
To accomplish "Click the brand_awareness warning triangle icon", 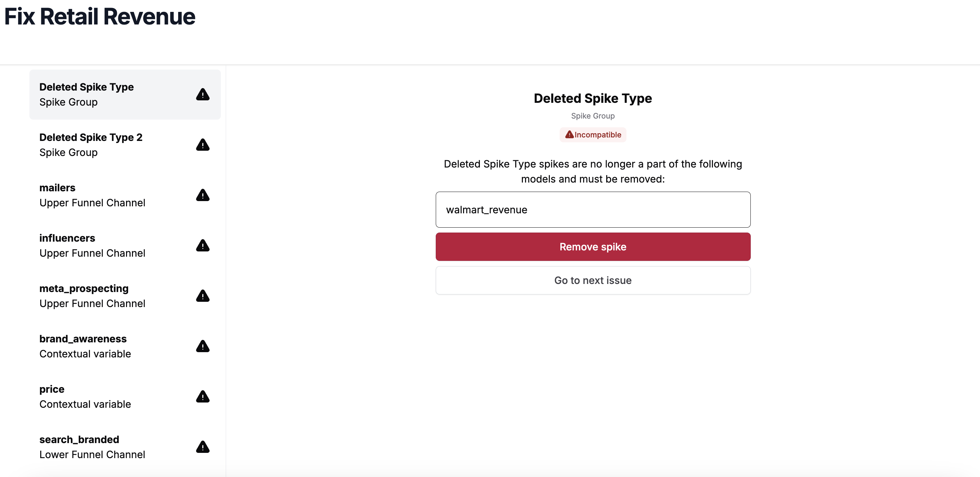I will tap(202, 346).
